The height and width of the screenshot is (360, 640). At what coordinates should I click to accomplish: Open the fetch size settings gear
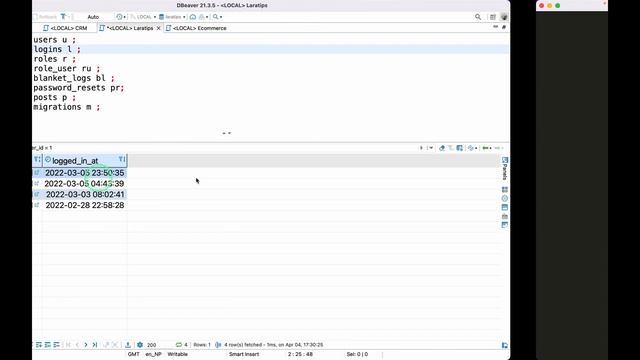tap(140, 345)
